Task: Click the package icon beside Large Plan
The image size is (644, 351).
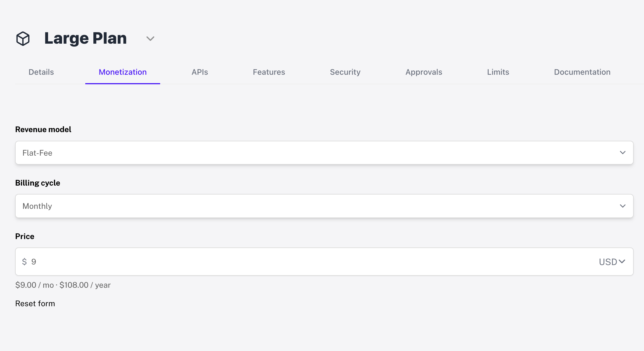Action: tap(23, 38)
